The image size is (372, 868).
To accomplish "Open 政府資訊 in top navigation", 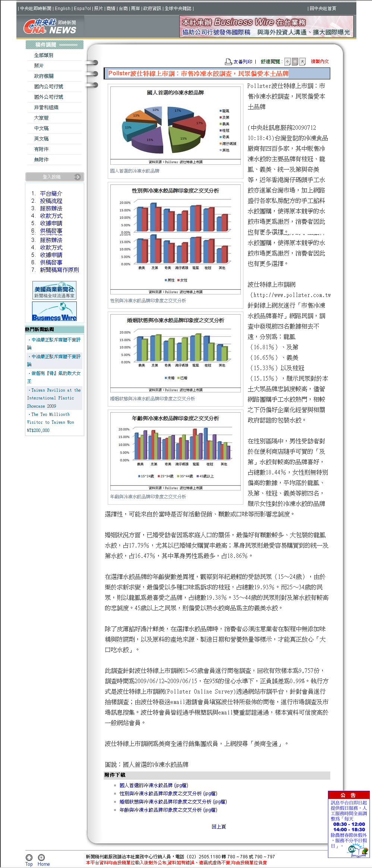I will click(x=152, y=9).
